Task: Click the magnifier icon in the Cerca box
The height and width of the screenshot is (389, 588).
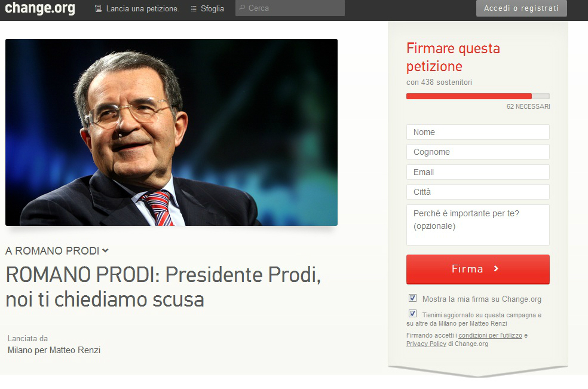Action: (x=242, y=8)
